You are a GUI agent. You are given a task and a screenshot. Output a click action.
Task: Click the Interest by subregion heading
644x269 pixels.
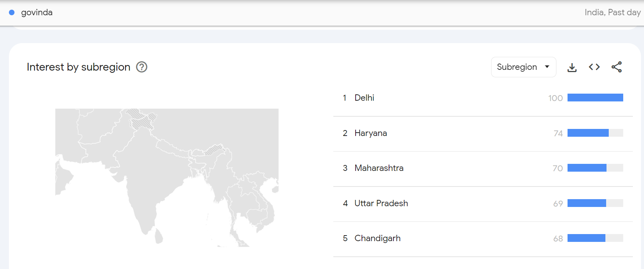[x=78, y=67]
